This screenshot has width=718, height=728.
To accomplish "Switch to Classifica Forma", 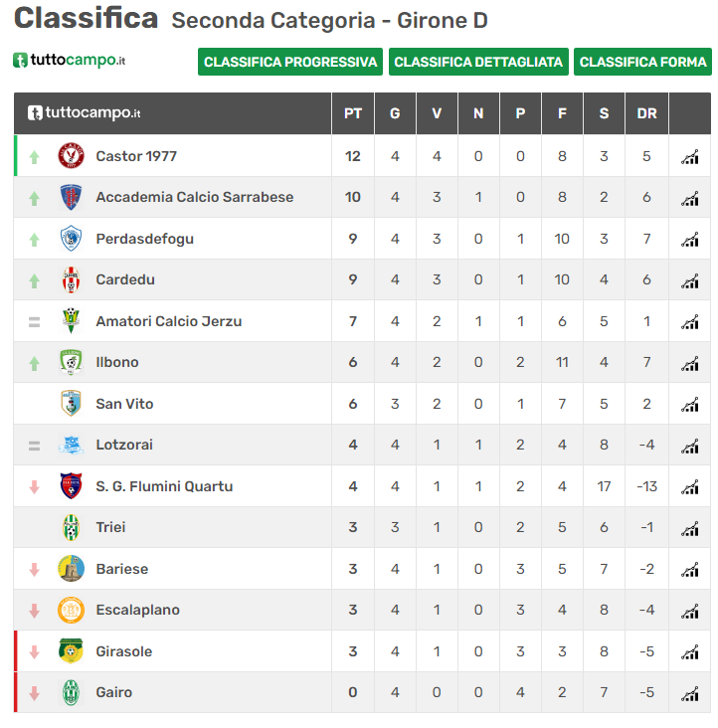I will (642, 62).
